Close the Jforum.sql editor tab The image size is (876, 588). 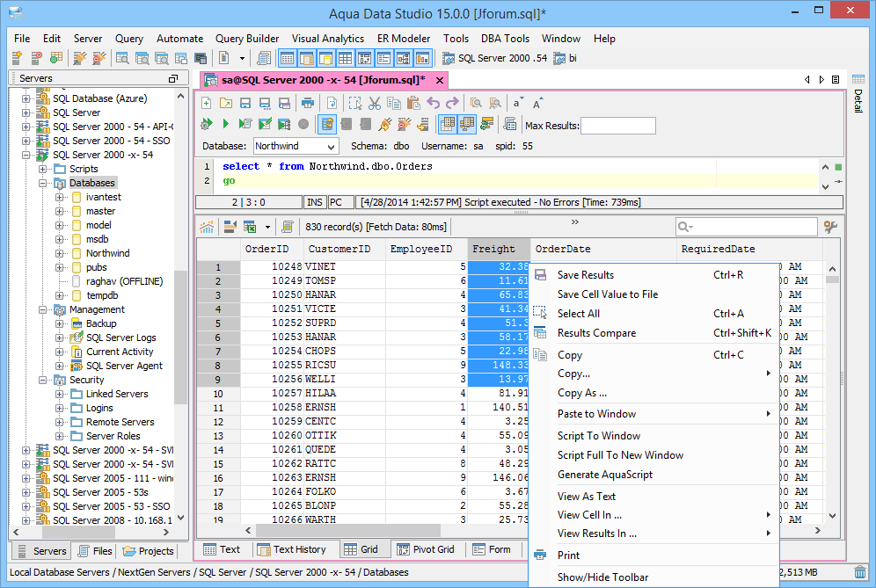tap(440, 80)
